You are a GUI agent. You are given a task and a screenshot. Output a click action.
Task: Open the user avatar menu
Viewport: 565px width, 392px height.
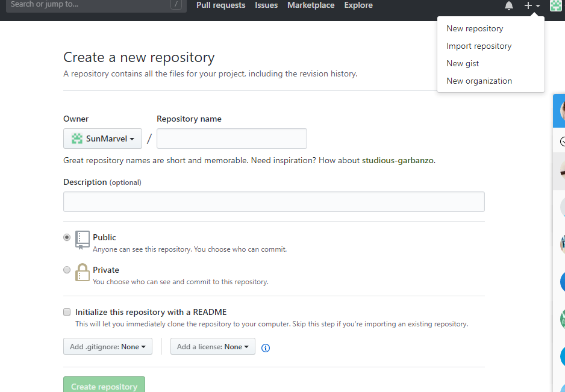click(555, 5)
